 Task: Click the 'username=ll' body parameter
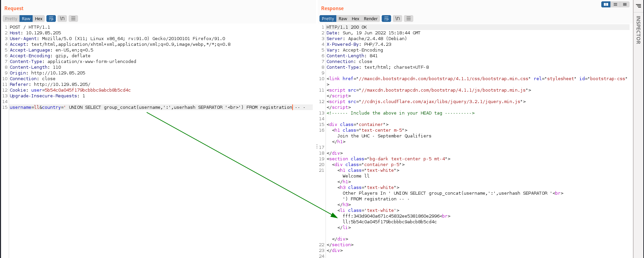pos(25,107)
